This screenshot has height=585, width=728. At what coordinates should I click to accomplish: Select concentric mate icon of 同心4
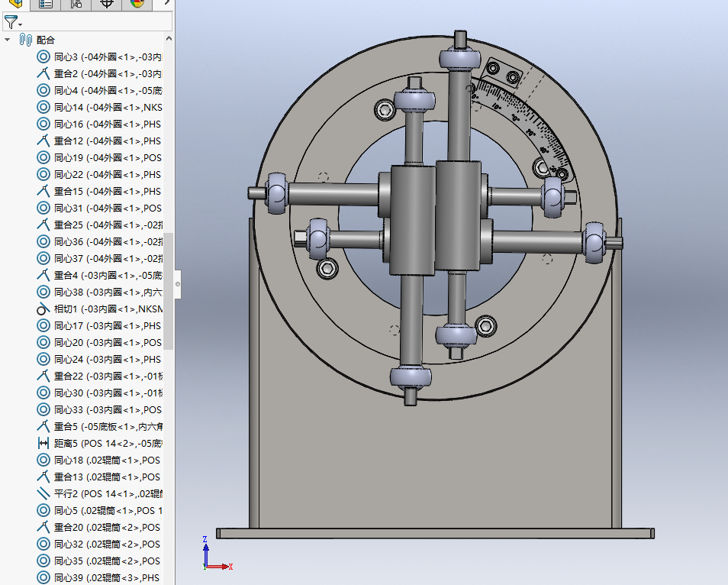(43, 90)
